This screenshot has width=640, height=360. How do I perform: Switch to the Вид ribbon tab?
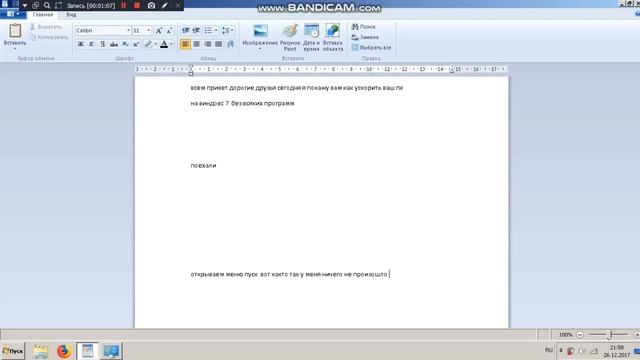click(71, 15)
